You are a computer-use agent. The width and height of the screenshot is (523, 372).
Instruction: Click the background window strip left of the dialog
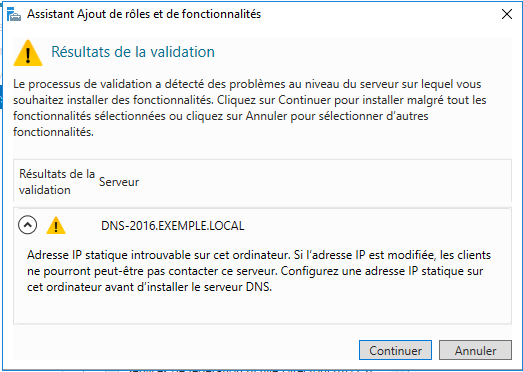(1, 97)
